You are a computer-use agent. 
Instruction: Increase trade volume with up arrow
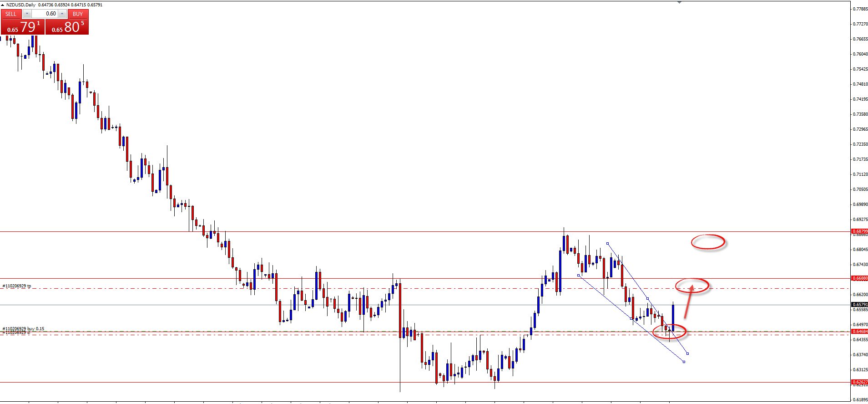[62, 14]
